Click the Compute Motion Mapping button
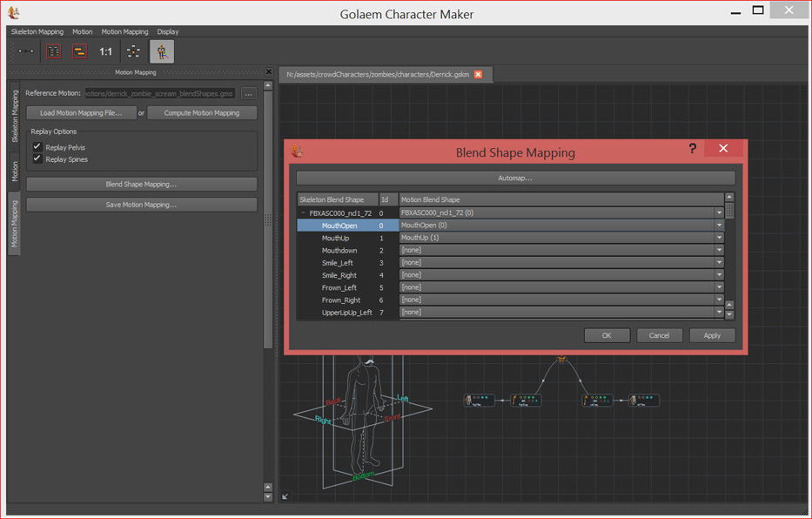The width and height of the screenshot is (812, 519). pos(202,113)
